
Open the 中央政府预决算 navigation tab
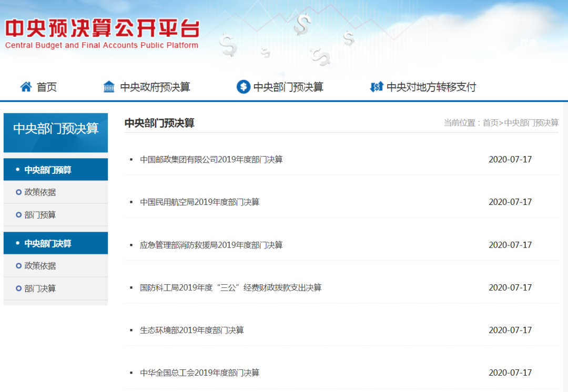coord(155,87)
